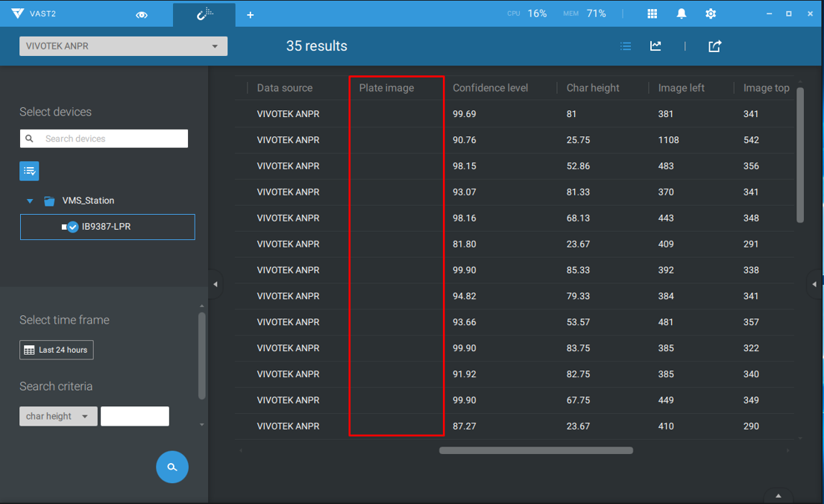
Task: Click the folder icon beside VMS_Station
Action: [x=49, y=200]
